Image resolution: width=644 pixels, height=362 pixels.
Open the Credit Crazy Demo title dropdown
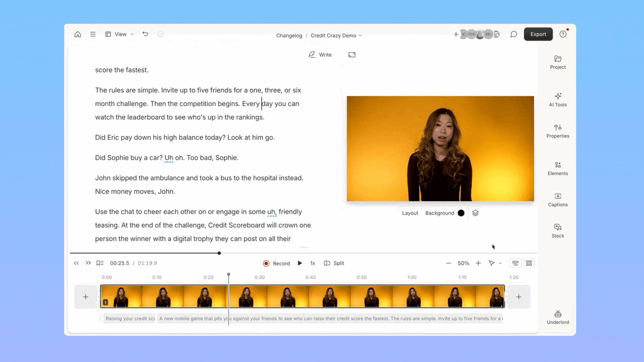[336, 36]
